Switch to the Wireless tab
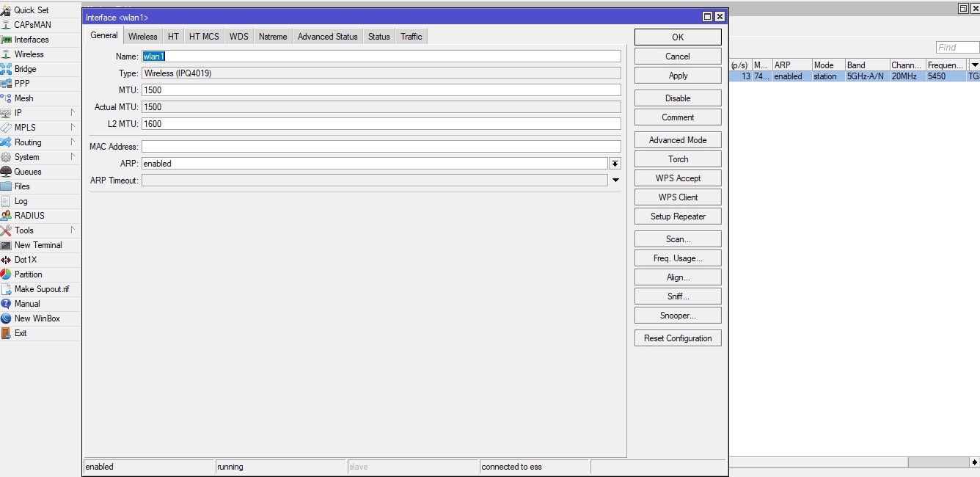Image resolution: width=980 pixels, height=477 pixels. (x=142, y=36)
